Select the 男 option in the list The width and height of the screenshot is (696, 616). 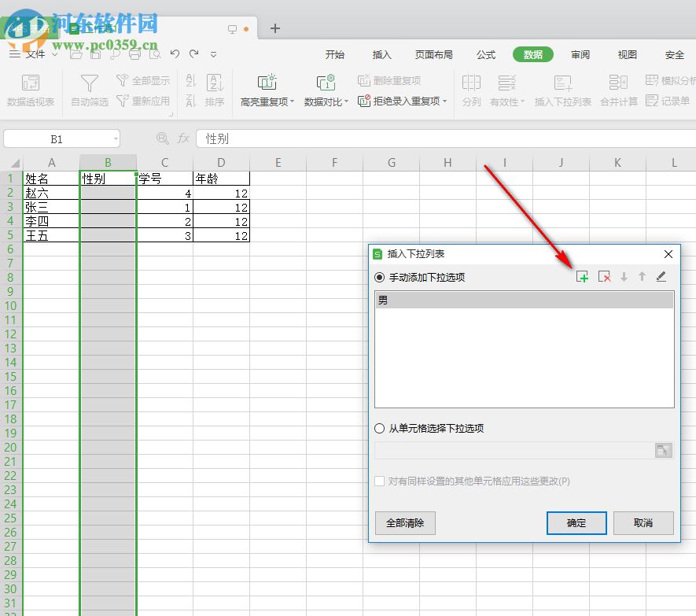coord(525,301)
